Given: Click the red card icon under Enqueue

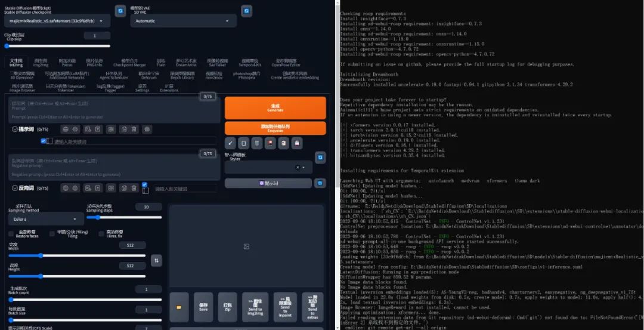Looking at the screenshot, I should 270,143.
